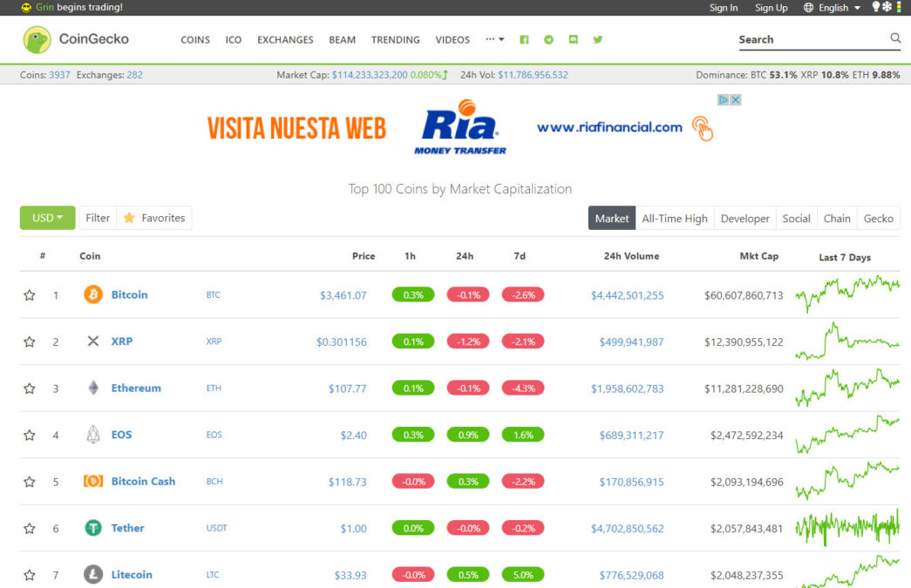Click Bitcoin's 7-day sparkline chart
Viewport: 911px width, 588px height.
point(847,294)
